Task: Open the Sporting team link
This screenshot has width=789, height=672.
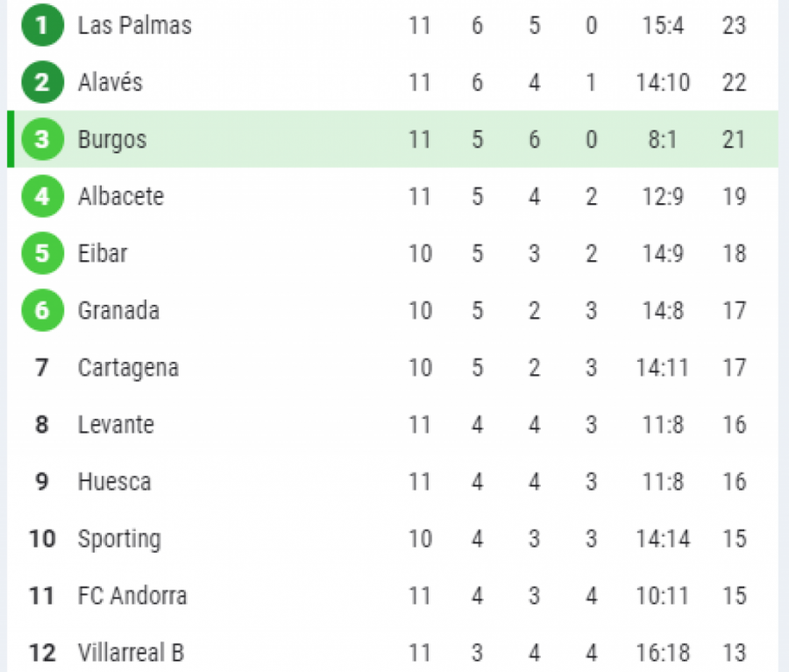Action: coord(119,539)
